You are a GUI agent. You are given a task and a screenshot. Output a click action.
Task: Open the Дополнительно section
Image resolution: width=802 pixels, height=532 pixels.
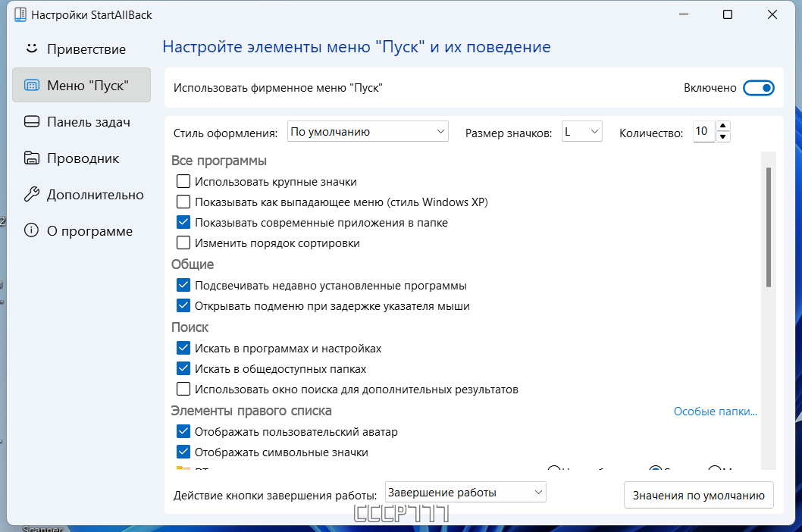click(82, 194)
